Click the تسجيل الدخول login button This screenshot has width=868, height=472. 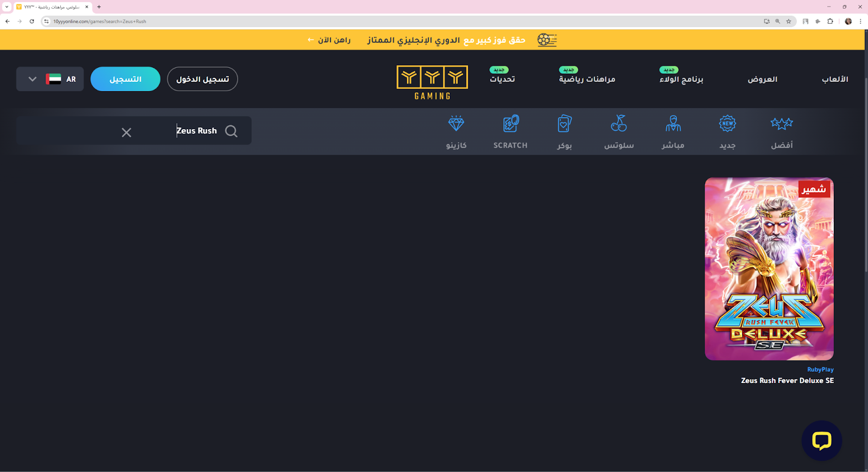tap(202, 79)
